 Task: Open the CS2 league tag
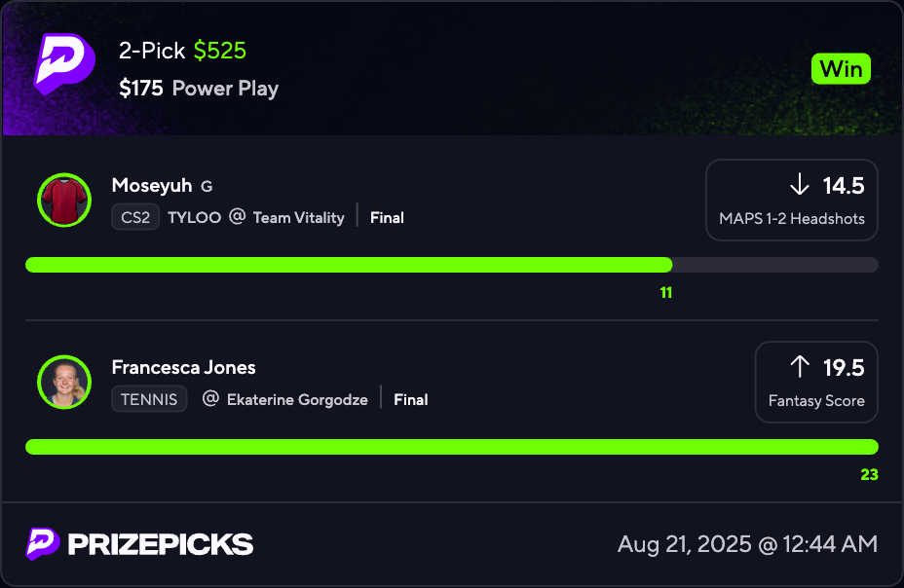click(x=135, y=217)
